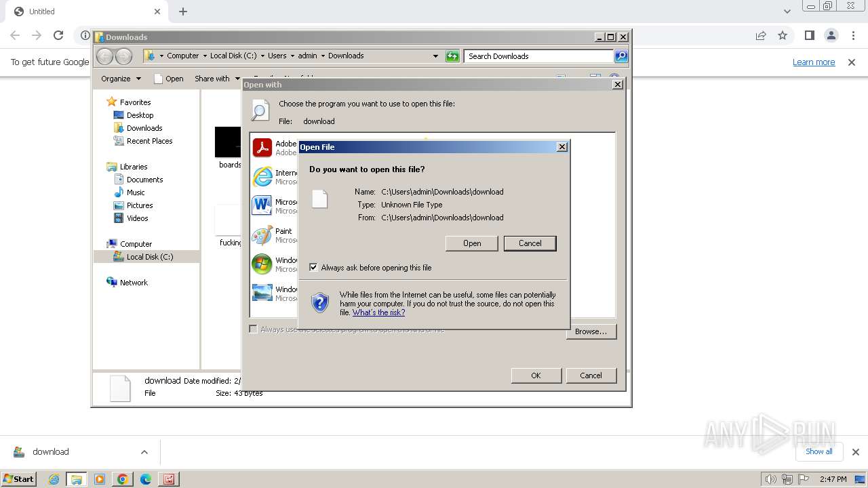Select Local Disk (C:) in navigation pane
This screenshot has width=868, height=488.
149,257
